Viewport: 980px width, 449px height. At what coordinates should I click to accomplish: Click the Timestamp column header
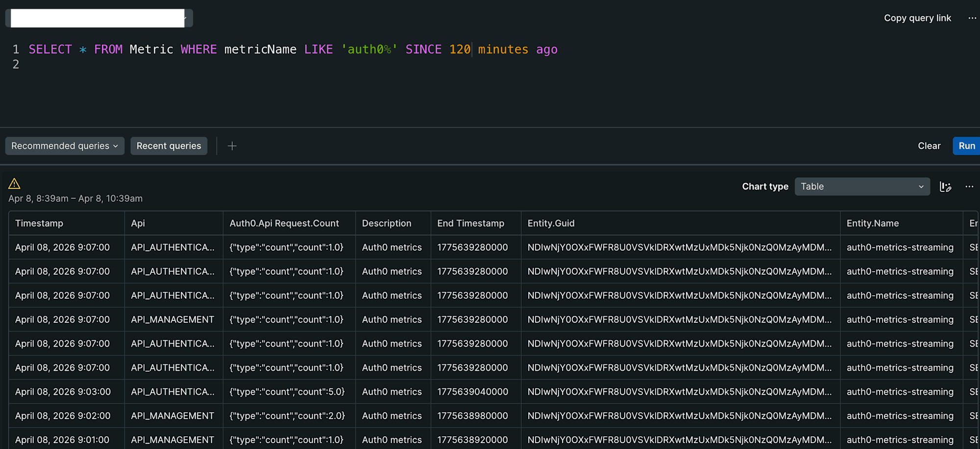pyautogui.click(x=39, y=223)
